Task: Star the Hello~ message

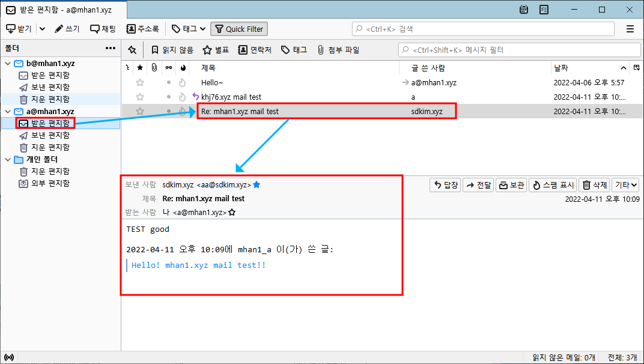Action: 140,82
